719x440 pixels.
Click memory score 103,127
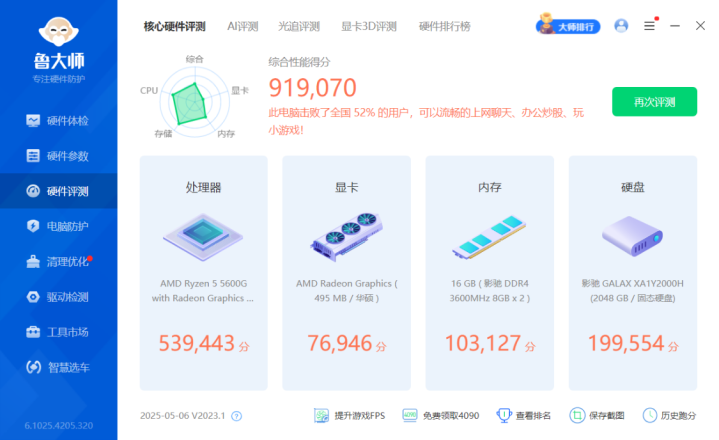tap(483, 343)
